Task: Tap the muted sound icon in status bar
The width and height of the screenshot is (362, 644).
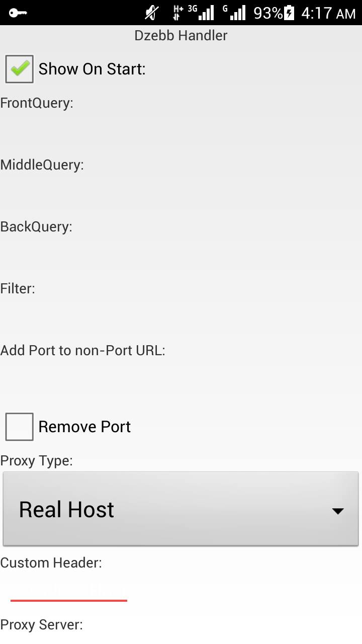Action: point(152,13)
